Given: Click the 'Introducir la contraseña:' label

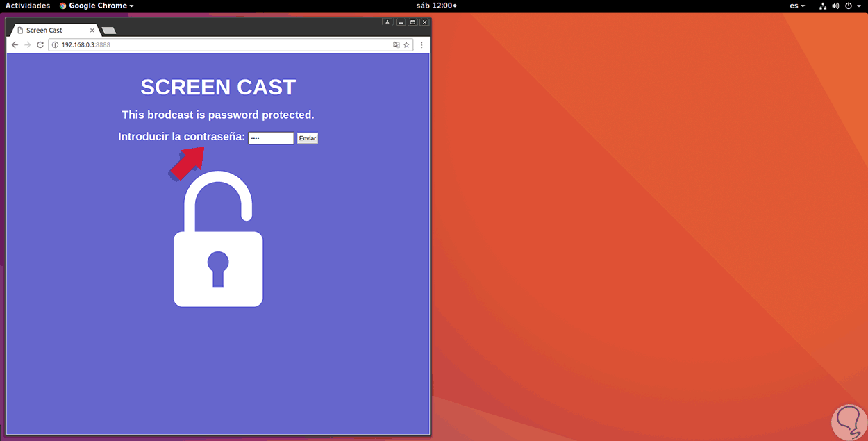Looking at the screenshot, I should click(181, 137).
